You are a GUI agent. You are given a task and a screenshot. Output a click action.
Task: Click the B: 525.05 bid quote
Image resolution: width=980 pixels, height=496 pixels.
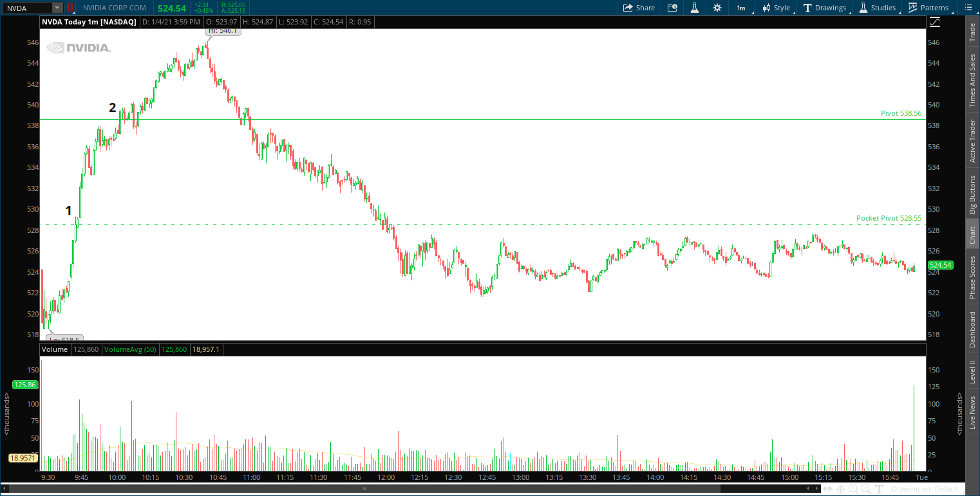coord(233,5)
